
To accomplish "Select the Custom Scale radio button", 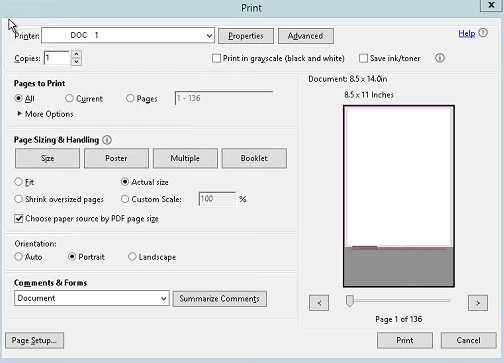I will (125, 199).
